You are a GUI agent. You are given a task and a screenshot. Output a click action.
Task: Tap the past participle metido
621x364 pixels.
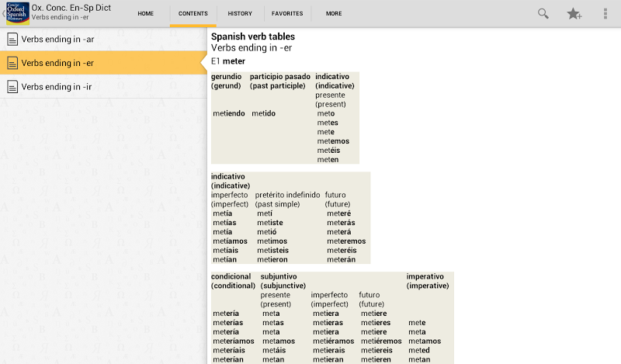pyautogui.click(x=263, y=113)
